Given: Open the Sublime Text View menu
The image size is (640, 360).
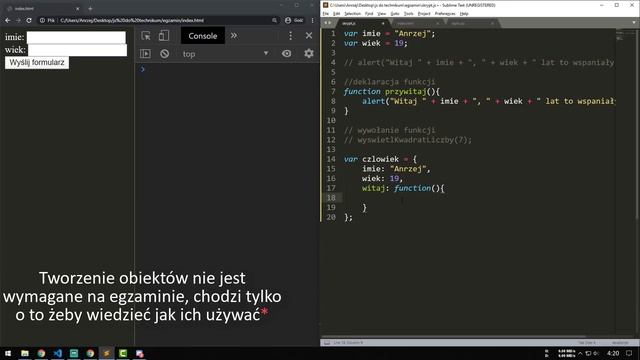Looking at the screenshot, I should tap(382, 13).
